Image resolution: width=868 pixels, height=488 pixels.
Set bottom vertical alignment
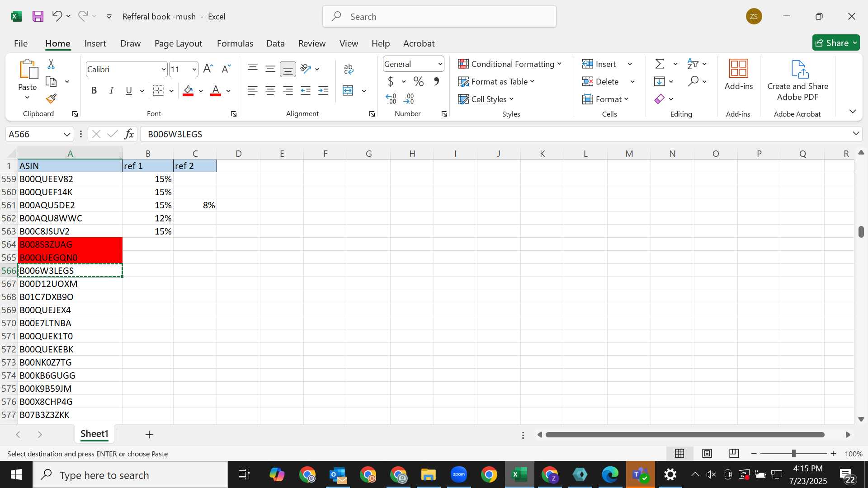(288, 69)
